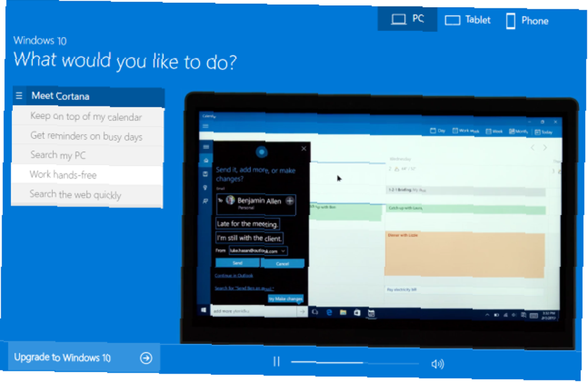Click Upgrade to Windows 10 button
The image size is (588, 382).
pyautogui.click(x=83, y=358)
